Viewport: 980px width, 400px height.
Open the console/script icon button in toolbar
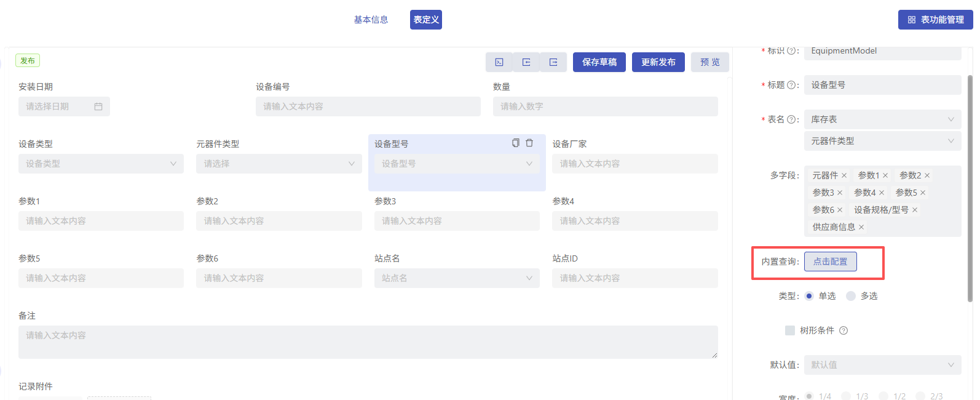click(x=499, y=62)
